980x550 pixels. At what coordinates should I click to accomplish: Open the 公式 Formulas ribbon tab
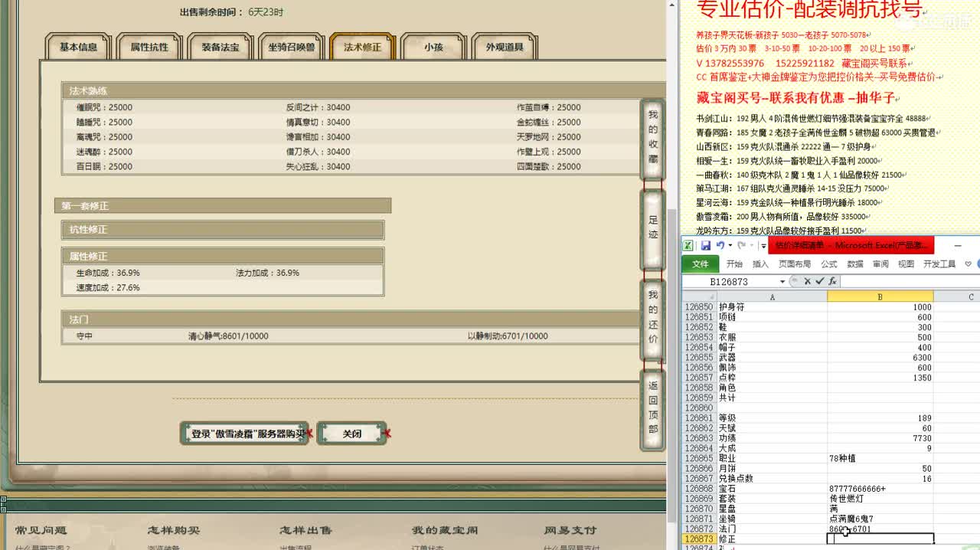[x=829, y=264]
